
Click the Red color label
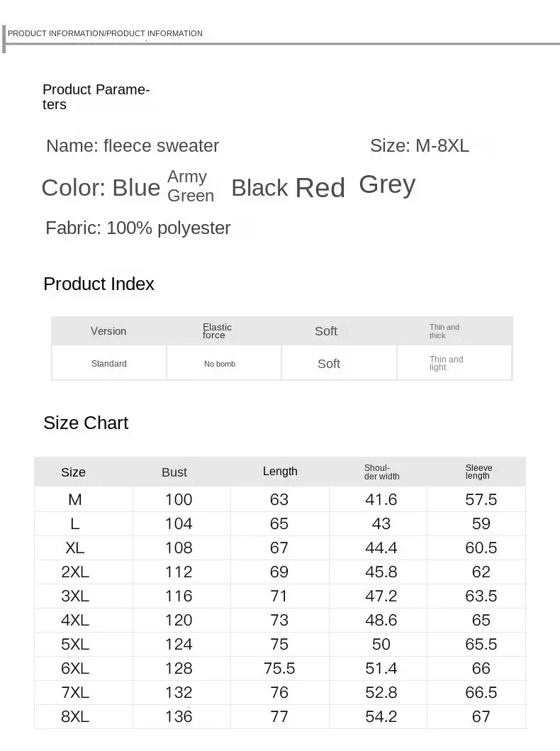(x=320, y=188)
